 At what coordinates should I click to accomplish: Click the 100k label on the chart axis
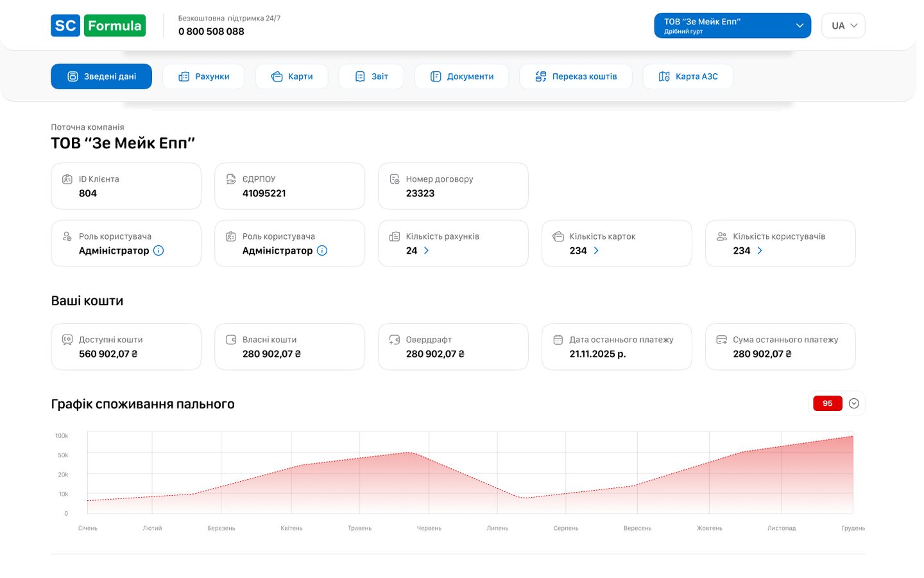62,435
